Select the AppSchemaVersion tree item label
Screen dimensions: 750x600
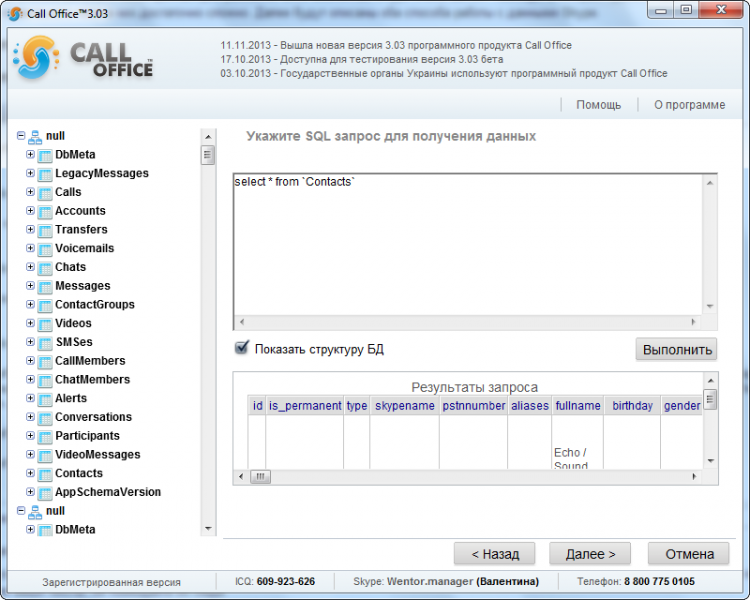(x=108, y=492)
